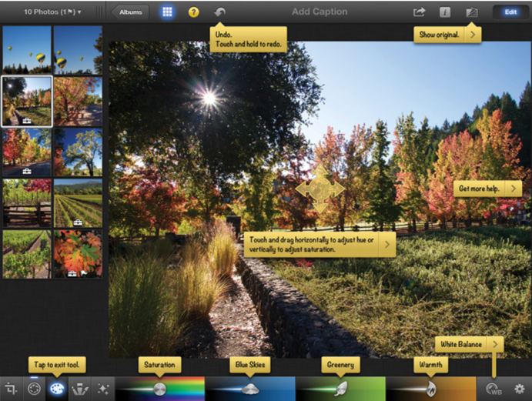Select the Brushes tool
Viewport: 532px width, 401px height.
[x=80, y=389]
